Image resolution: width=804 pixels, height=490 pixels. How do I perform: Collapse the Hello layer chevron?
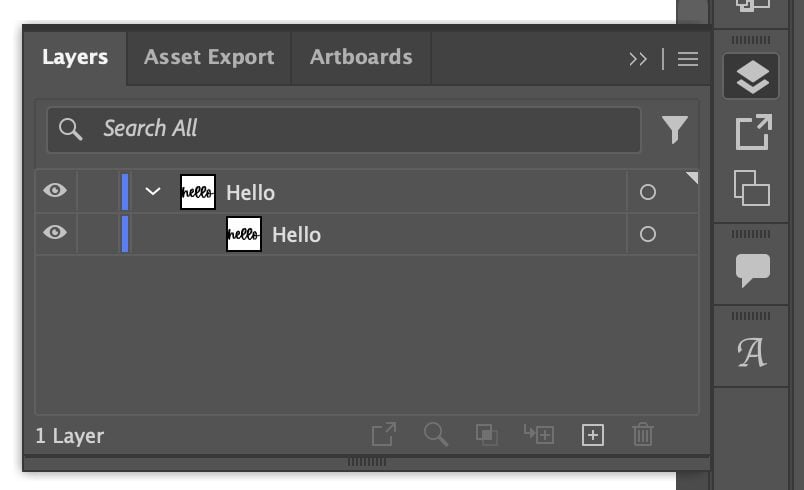153,192
